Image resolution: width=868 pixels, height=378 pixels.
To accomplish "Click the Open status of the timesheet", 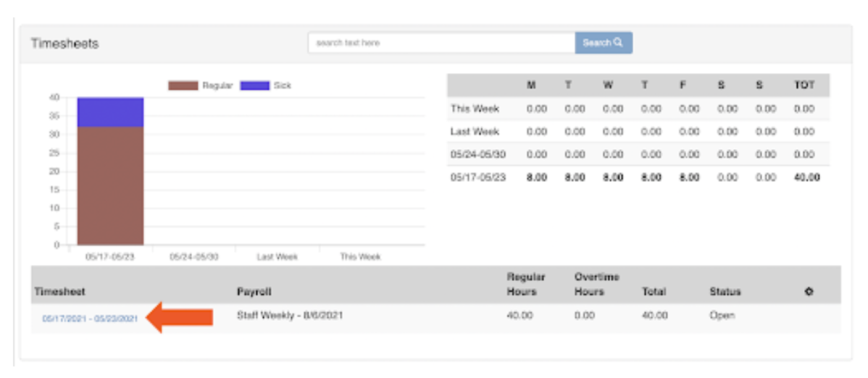I will coord(722,316).
